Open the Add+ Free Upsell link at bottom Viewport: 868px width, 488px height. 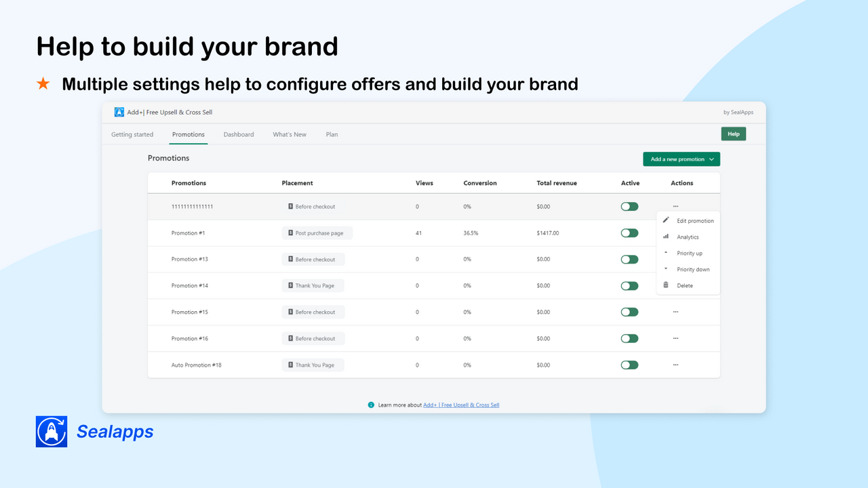pos(461,405)
